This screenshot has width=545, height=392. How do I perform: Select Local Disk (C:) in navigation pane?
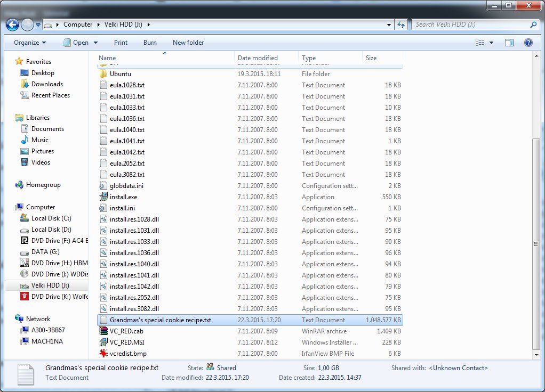coord(51,218)
